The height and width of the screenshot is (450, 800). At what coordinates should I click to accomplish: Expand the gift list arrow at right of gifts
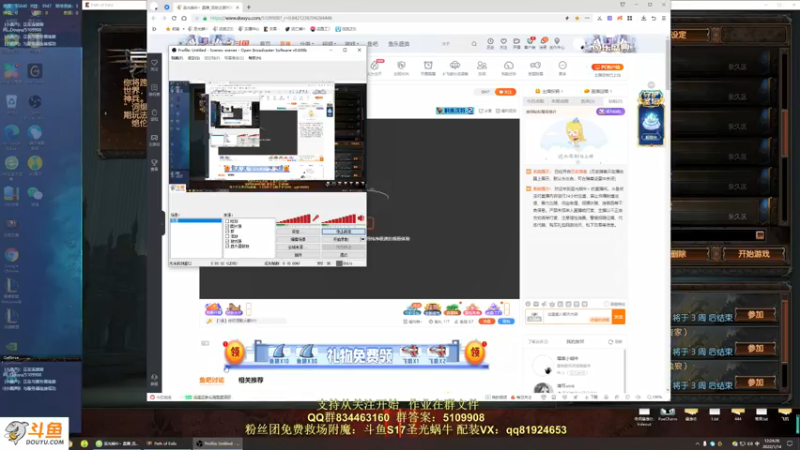(507, 309)
